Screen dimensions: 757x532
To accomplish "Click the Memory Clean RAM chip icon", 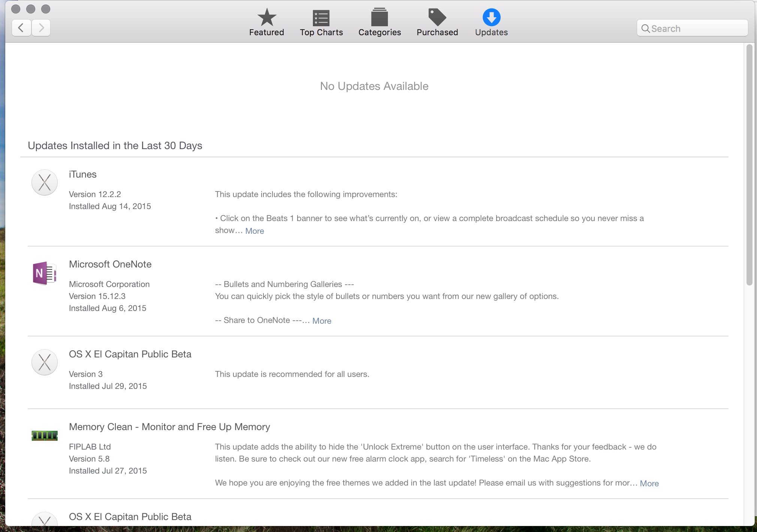I will [45, 436].
